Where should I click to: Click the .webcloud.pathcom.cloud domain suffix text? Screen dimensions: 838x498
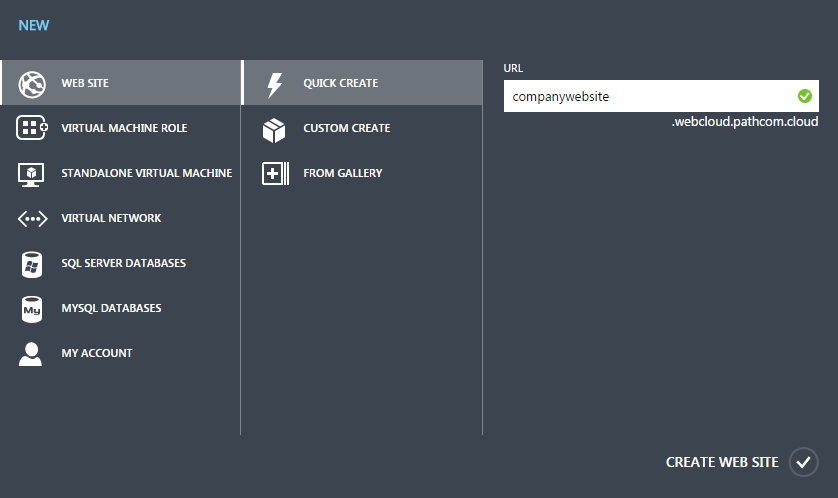click(744, 122)
